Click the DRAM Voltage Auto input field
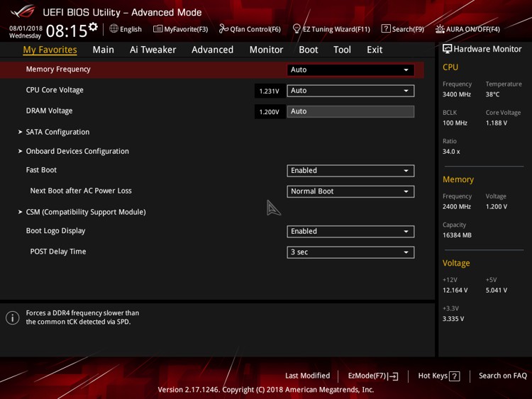This screenshot has width=532, height=399. (x=350, y=111)
